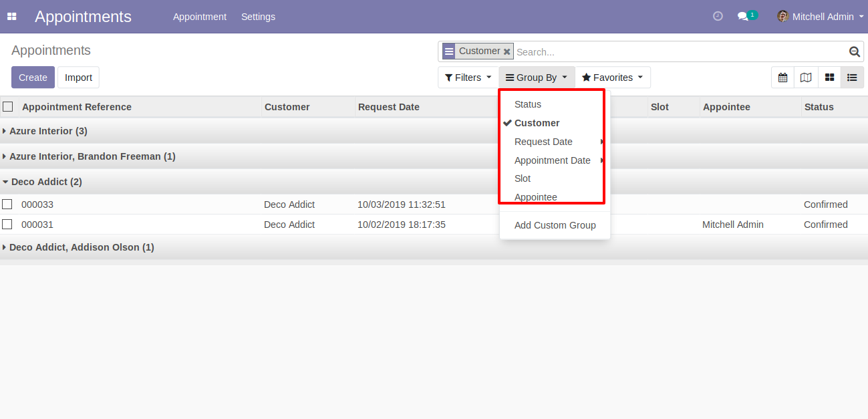Image resolution: width=868 pixels, height=419 pixels.
Task: Click the Import button
Action: [x=78, y=78]
